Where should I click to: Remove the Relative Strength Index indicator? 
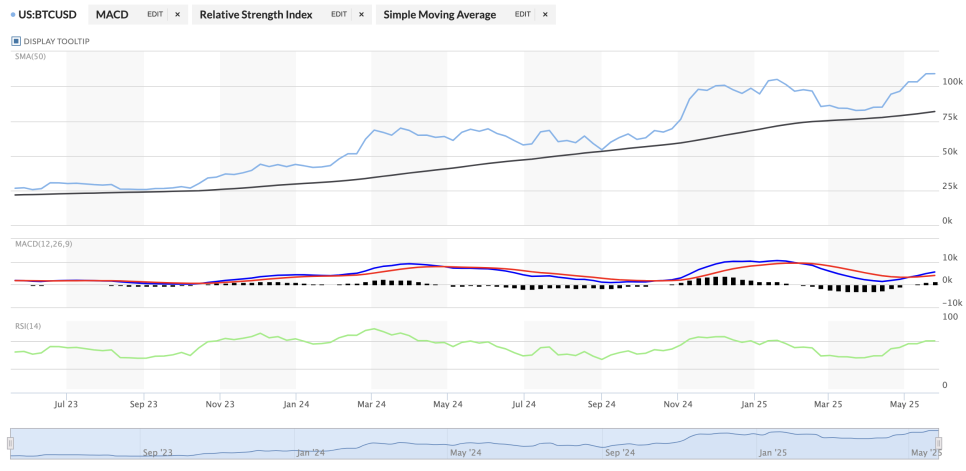pyautogui.click(x=362, y=15)
